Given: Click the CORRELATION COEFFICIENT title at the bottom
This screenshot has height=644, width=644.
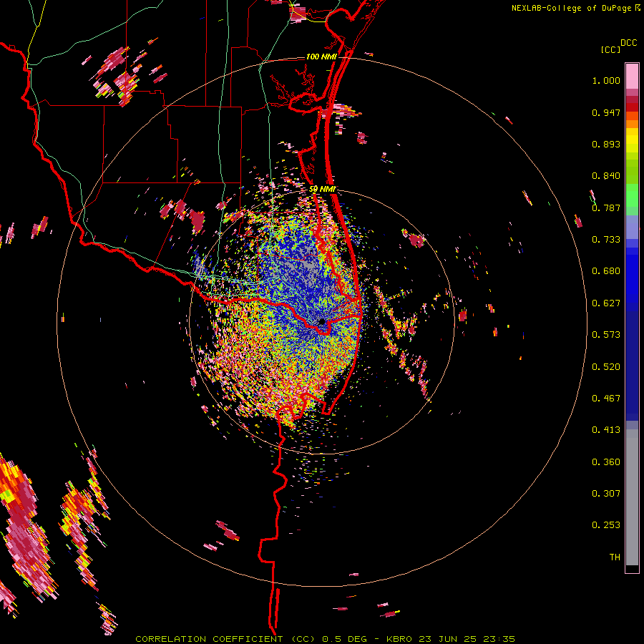Looking at the screenshot, I should tap(225, 639).
